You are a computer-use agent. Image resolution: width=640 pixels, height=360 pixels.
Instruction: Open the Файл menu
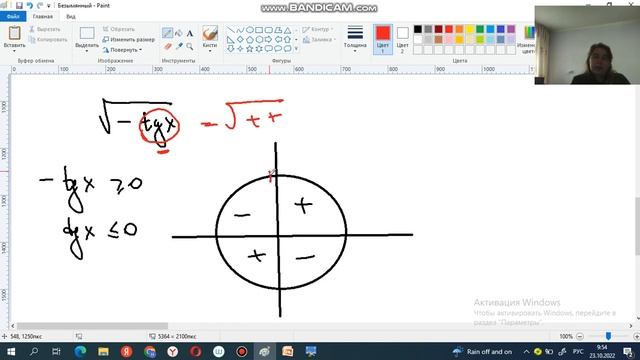pos(13,17)
